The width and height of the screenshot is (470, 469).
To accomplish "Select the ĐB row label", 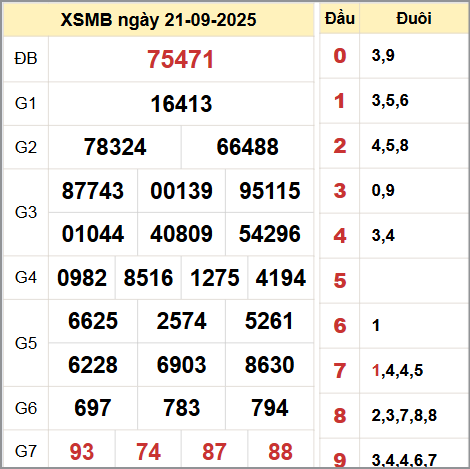I will (x=26, y=59).
